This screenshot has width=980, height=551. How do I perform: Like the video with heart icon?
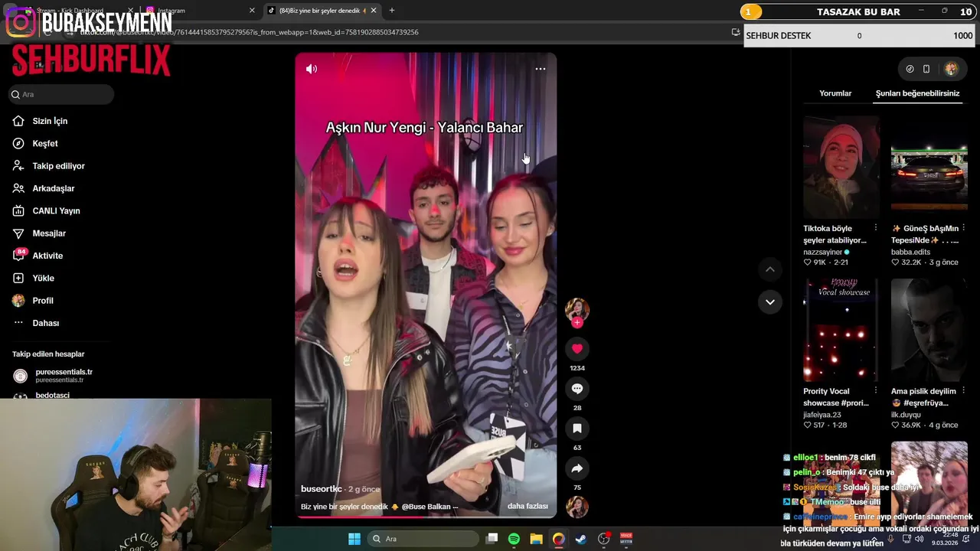pyautogui.click(x=577, y=349)
